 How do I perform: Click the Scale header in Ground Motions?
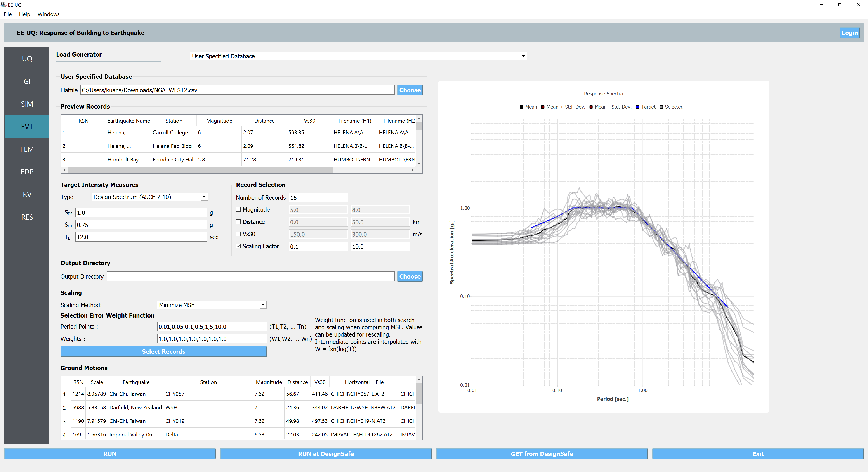point(97,382)
